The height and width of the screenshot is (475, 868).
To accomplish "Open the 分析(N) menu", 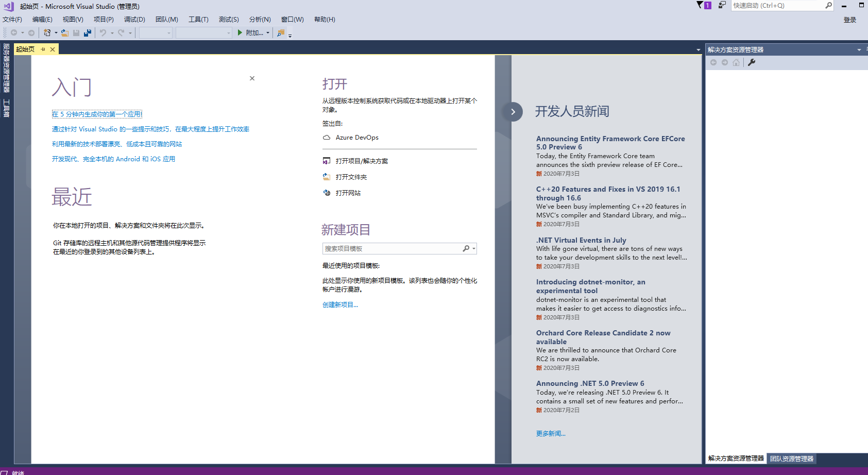I will coord(260,20).
